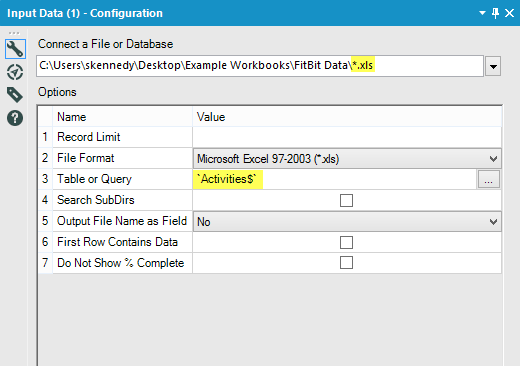Select the Record Limit row label
Viewport: 520px width, 366px height.
pyautogui.click(x=89, y=137)
